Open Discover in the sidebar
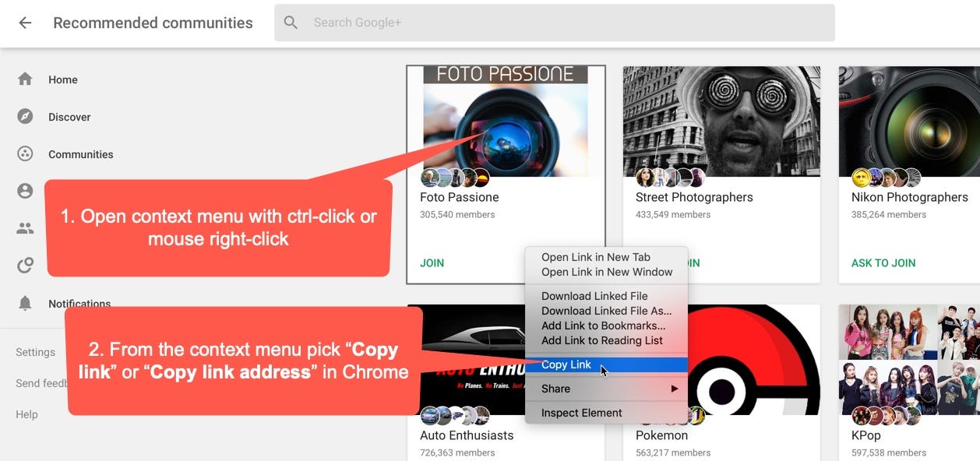This screenshot has width=980, height=461. coord(69,117)
